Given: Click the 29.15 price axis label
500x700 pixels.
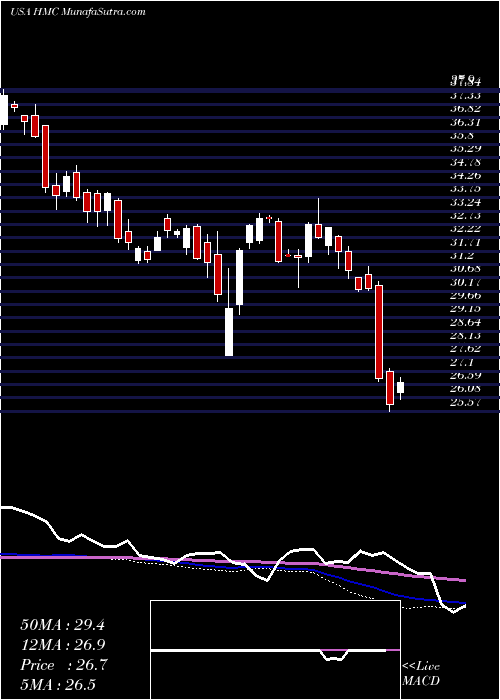Looking at the screenshot, I should 465,309.
